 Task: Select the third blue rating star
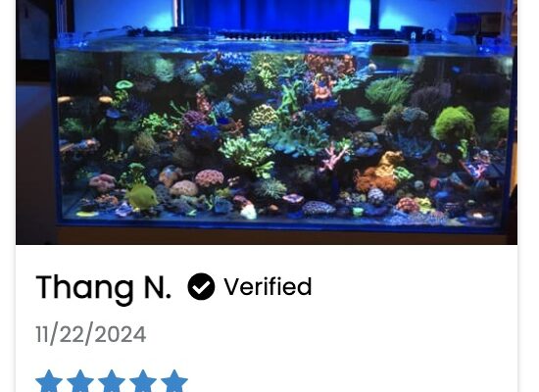112,381
